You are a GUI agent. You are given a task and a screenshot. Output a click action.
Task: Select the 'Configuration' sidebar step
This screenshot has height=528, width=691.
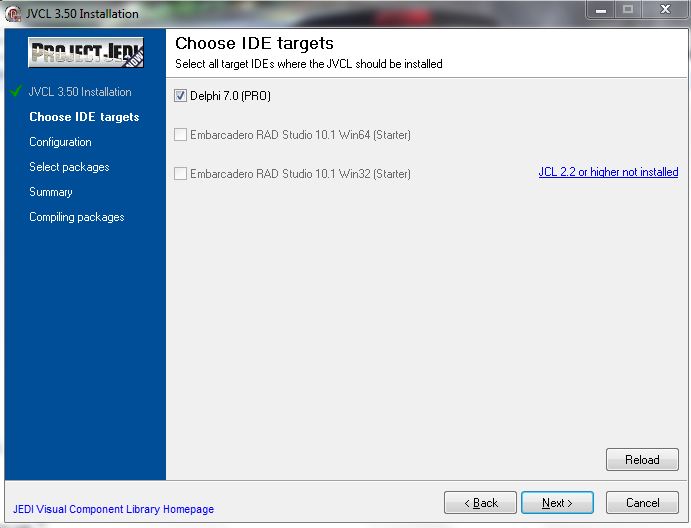click(x=60, y=142)
